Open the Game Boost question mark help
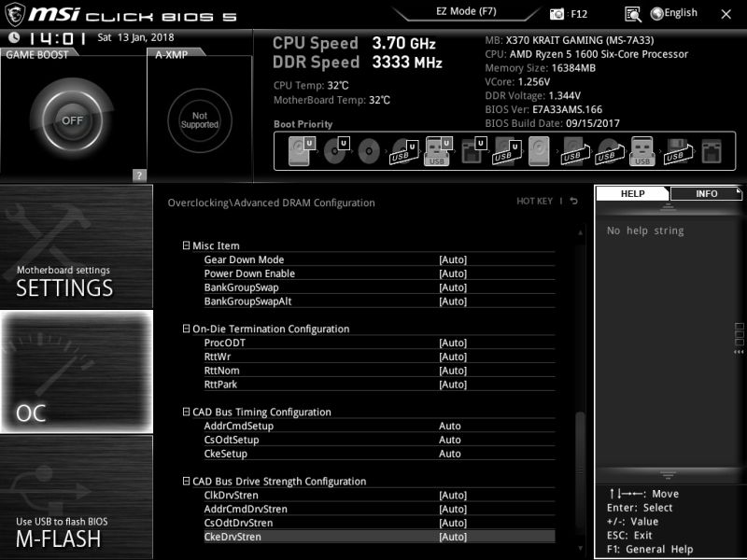 [x=139, y=175]
